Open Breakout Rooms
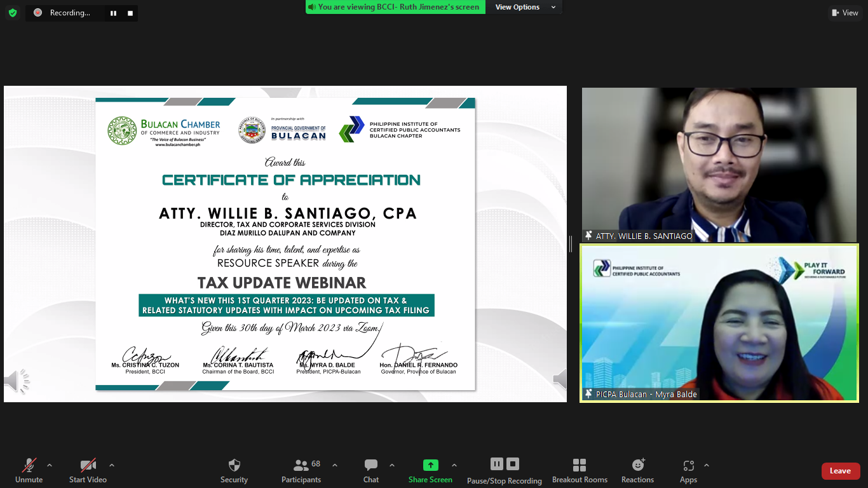 tap(580, 471)
